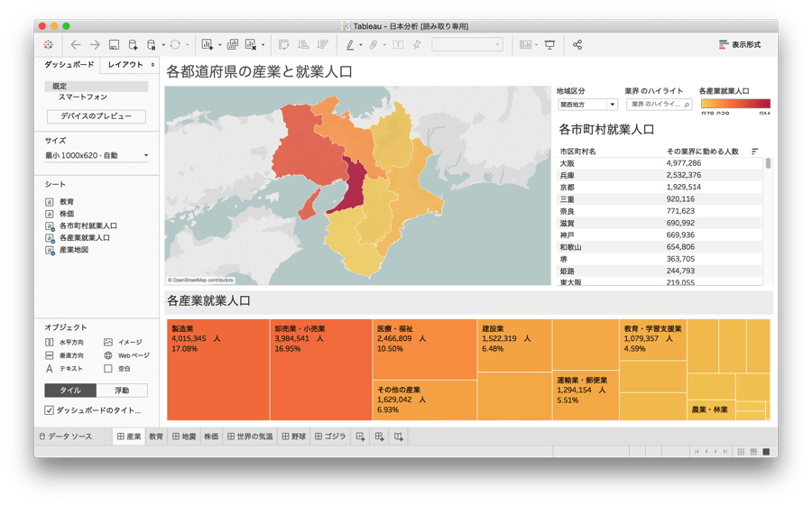Click the デバイスのプレビュー button
812x506 pixels.
click(97, 116)
